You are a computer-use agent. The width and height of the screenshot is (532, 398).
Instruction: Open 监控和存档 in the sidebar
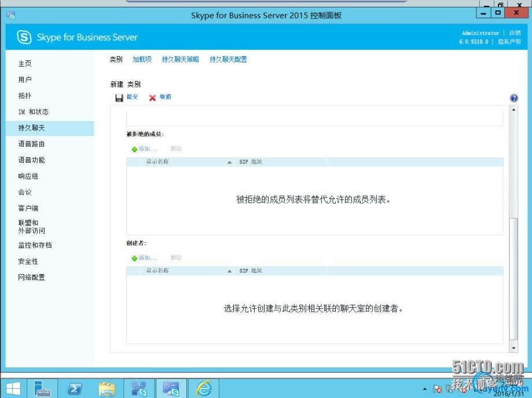point(35,245)
